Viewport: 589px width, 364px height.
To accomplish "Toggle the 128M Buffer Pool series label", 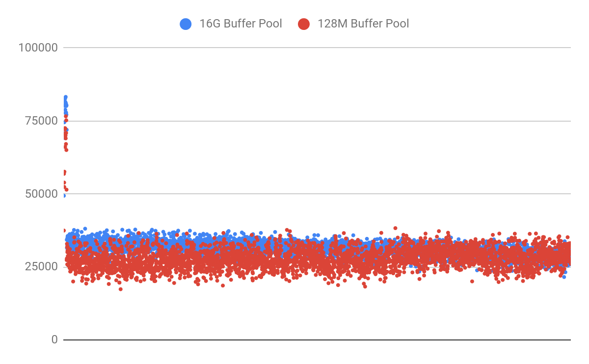I will coord(363,24).
